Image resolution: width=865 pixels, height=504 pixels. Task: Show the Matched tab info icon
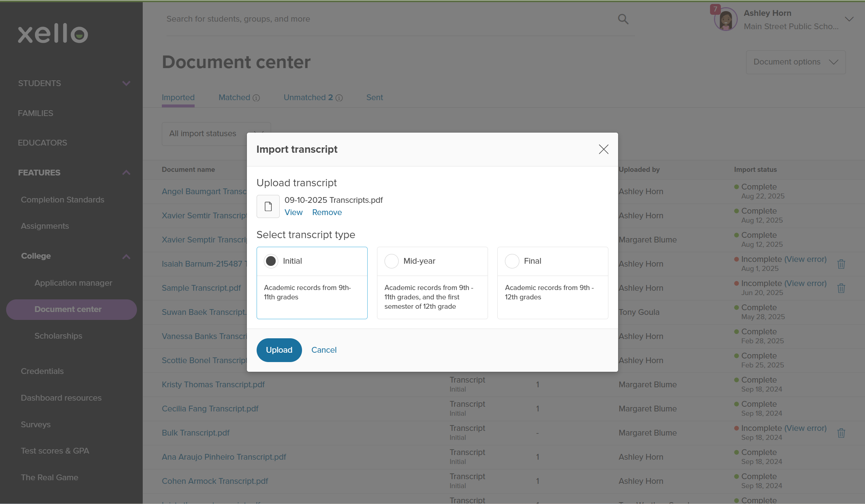[x=256, y=98]
